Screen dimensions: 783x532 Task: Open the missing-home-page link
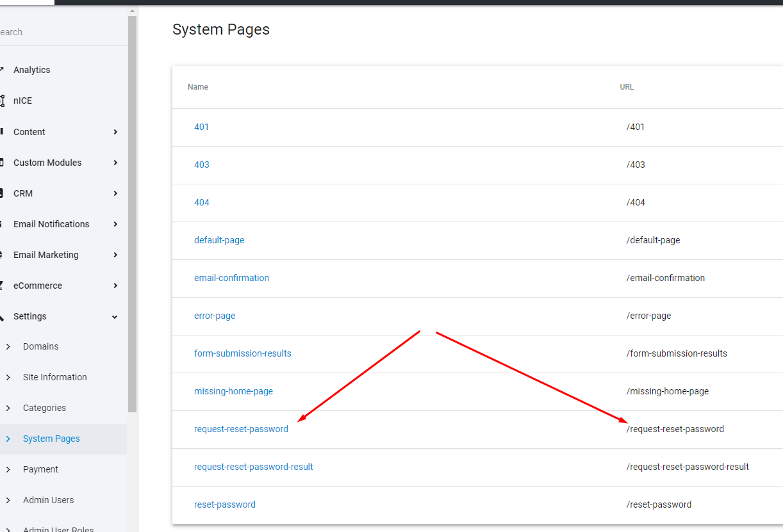coord(234,391)
